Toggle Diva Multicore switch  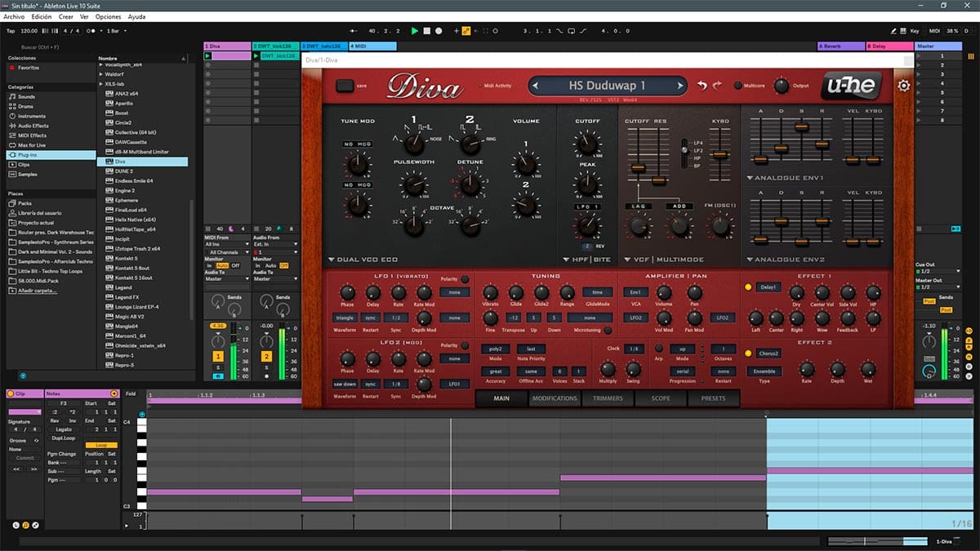pos(737,86)
